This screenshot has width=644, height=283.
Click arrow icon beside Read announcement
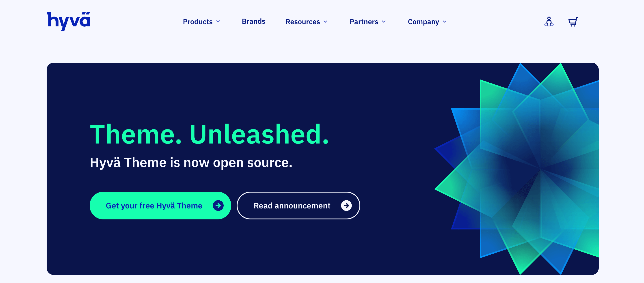pos(346,206)
